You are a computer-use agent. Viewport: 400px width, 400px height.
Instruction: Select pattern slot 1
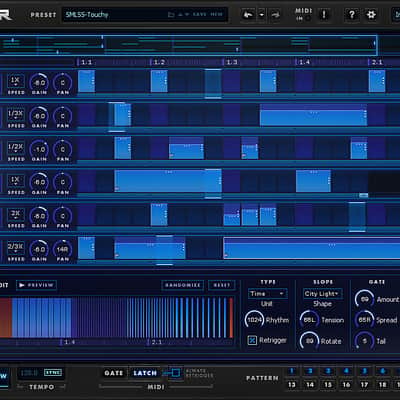point(292,371)
